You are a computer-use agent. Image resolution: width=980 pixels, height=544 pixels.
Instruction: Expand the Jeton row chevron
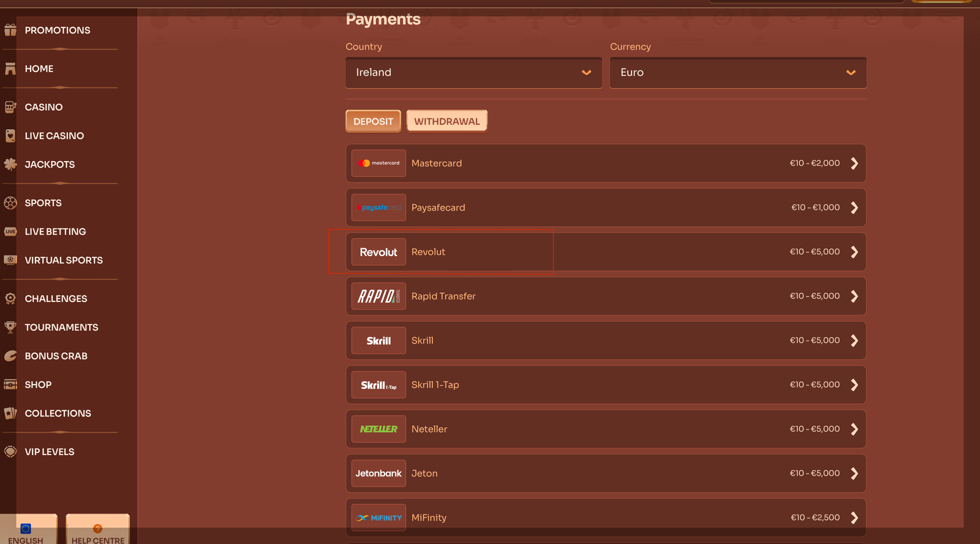coord(854,474)
